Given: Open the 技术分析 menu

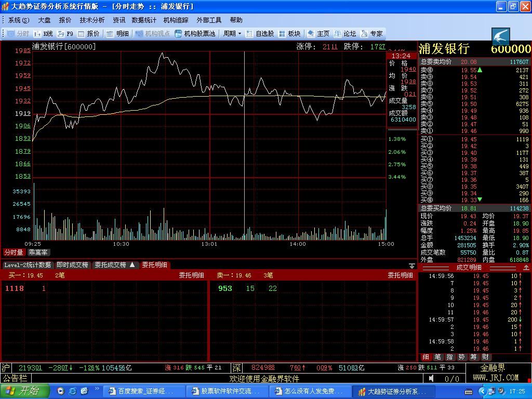Looking at the screenshot, I should [x=92, y=20].
